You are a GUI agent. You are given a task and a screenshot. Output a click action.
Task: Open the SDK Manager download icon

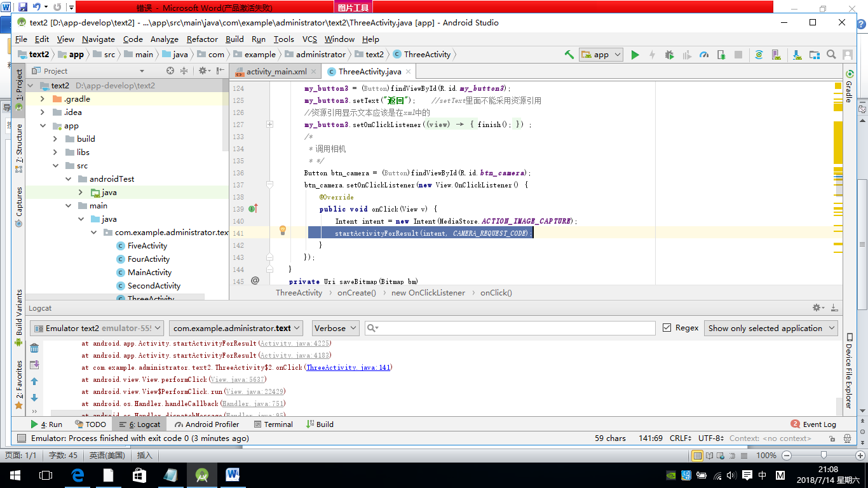pos(796,55)
